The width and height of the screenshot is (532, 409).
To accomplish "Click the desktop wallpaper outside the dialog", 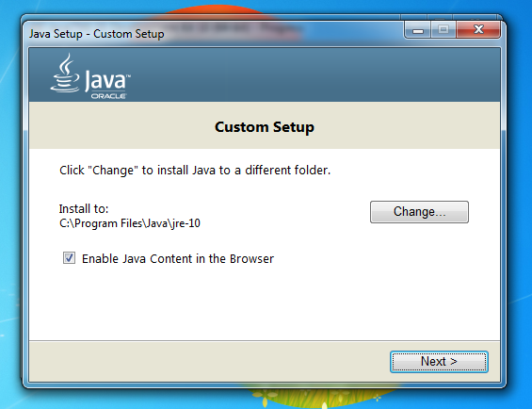I will (519, 204).
